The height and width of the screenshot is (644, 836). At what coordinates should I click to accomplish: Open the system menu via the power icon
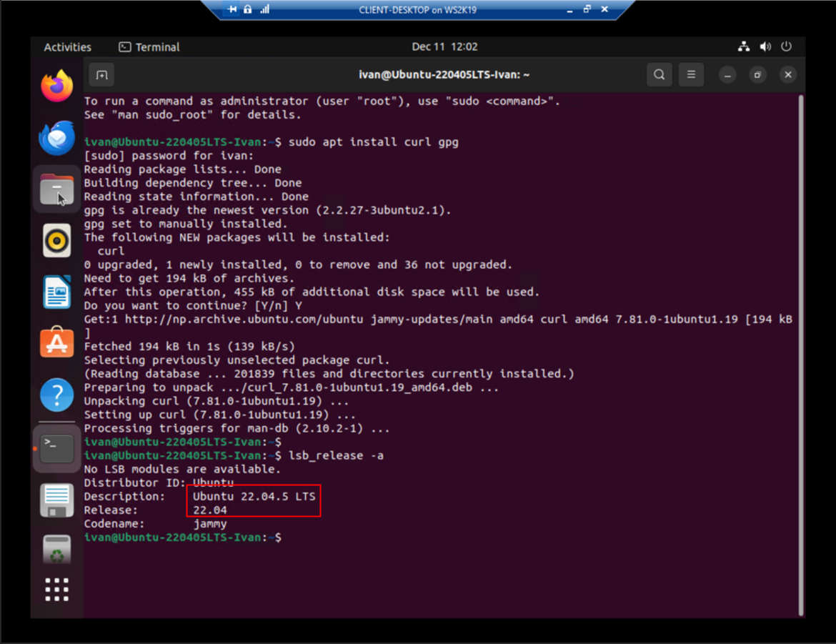point(787,46)
